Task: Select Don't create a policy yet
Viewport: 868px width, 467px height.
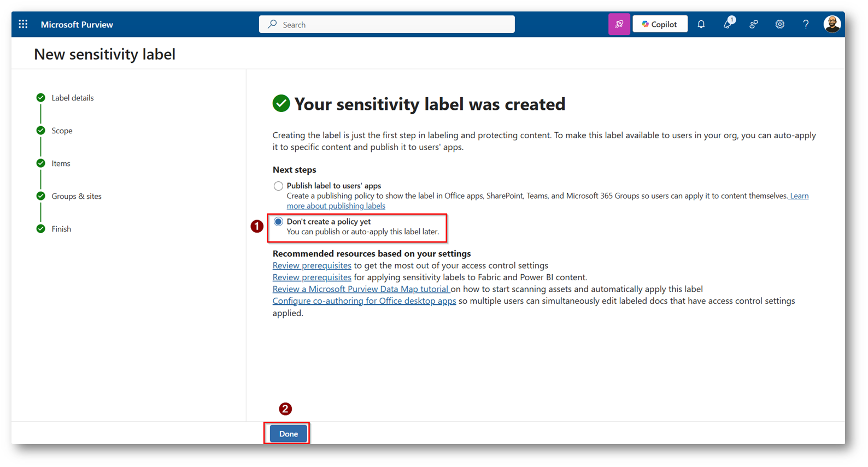Action: (x=278, y=222)
